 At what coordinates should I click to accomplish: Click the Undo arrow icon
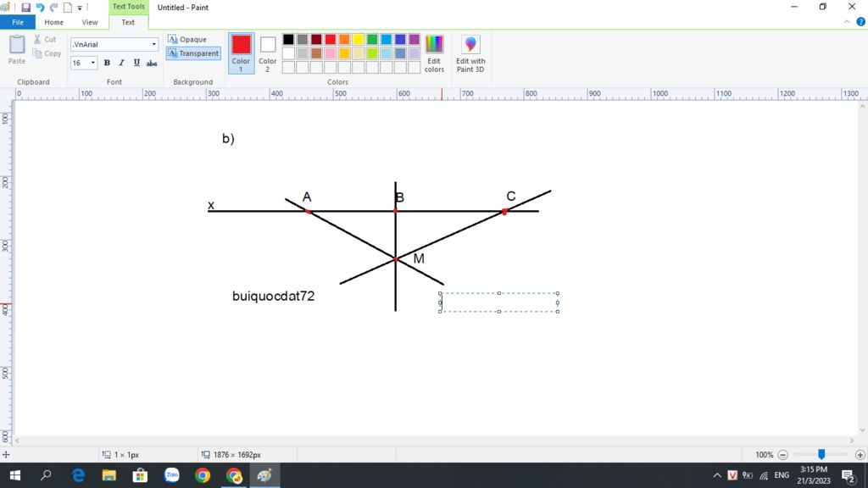[40, 8]
